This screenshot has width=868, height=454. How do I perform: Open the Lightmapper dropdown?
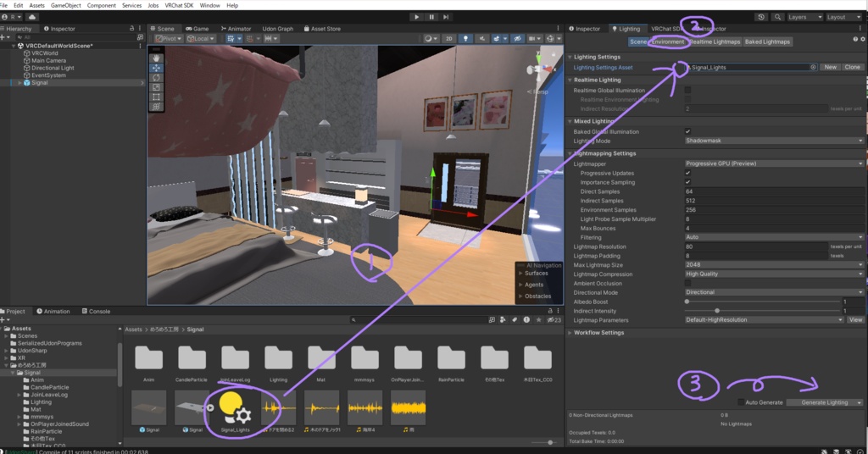(774, 163)
